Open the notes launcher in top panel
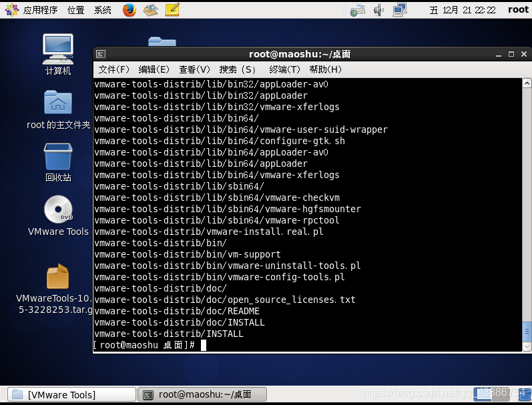Viewport: 532px width, 405px height. point(172,9)
